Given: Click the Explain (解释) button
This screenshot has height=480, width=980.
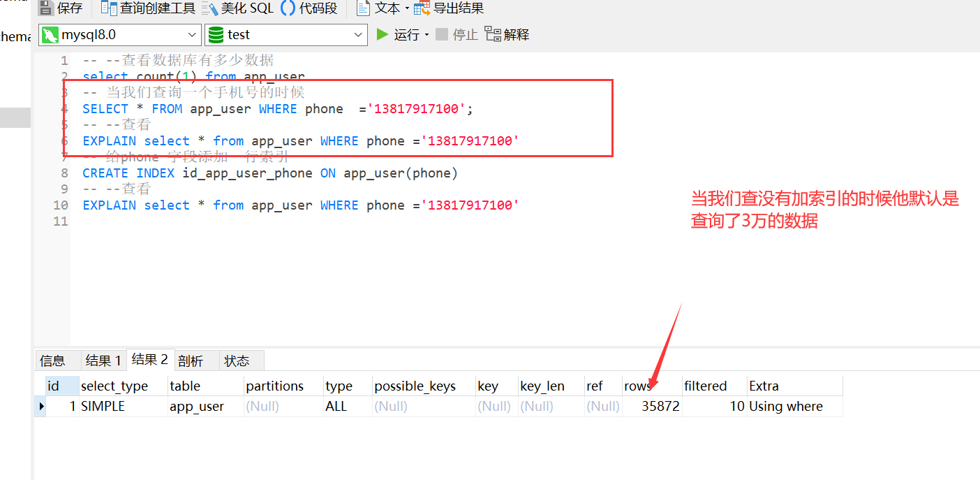Looking at the screenshot, I should [x=507, y=34].
